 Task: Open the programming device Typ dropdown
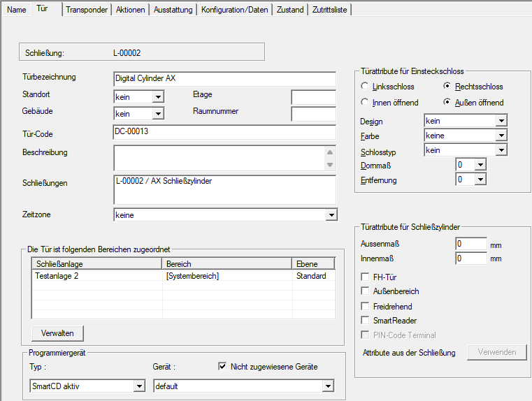pyautogui.click(x=139, y=386)
